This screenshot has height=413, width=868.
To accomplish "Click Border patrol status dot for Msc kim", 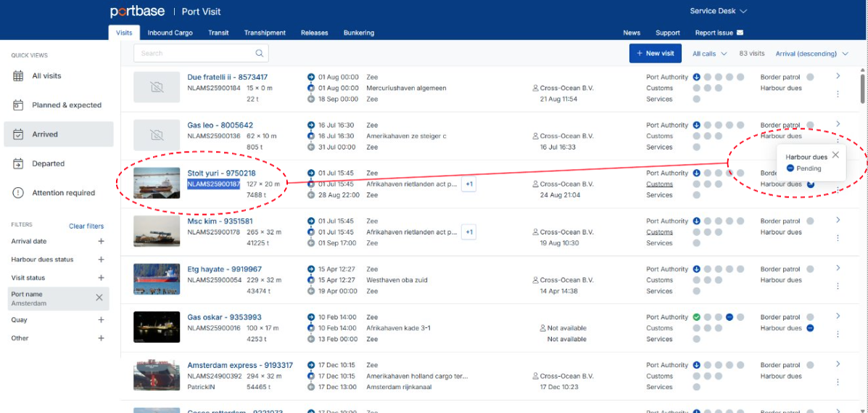I will click(x=810, y=221).
